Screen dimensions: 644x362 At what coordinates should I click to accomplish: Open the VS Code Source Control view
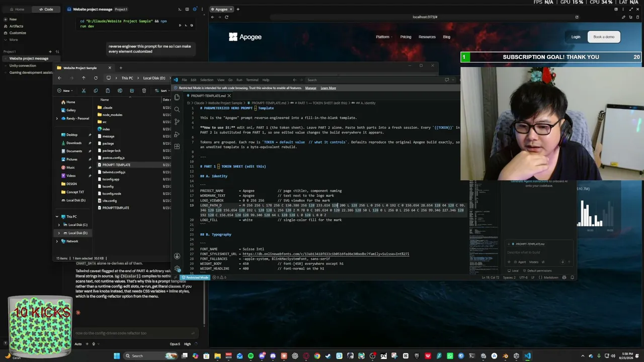point(177,122)
